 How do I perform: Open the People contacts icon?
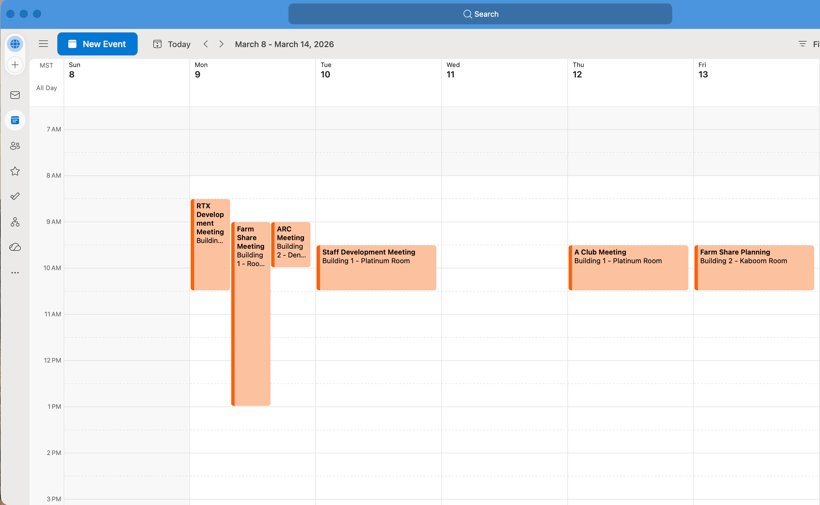[15, 146]
